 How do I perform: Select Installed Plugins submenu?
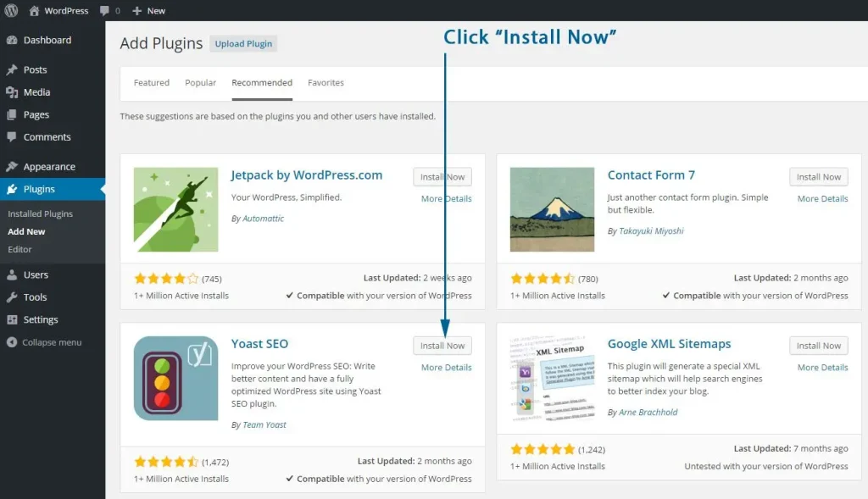[x=41, y=213]
